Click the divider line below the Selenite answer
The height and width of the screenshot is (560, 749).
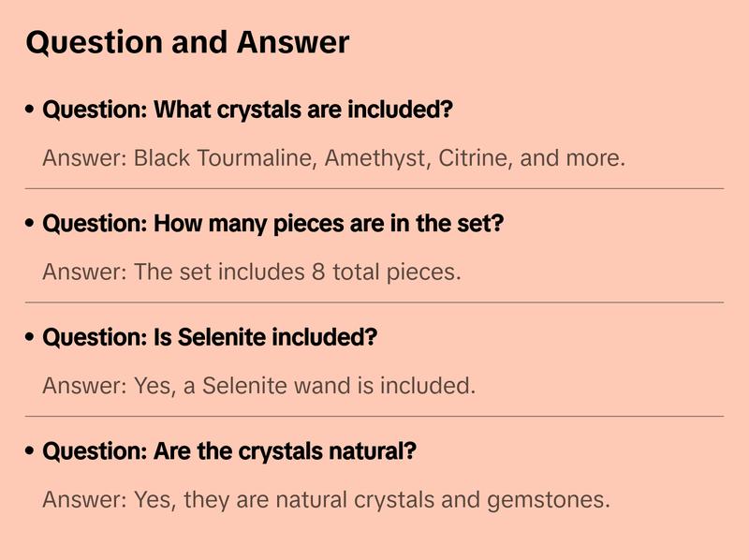click(x=374, y=416)
